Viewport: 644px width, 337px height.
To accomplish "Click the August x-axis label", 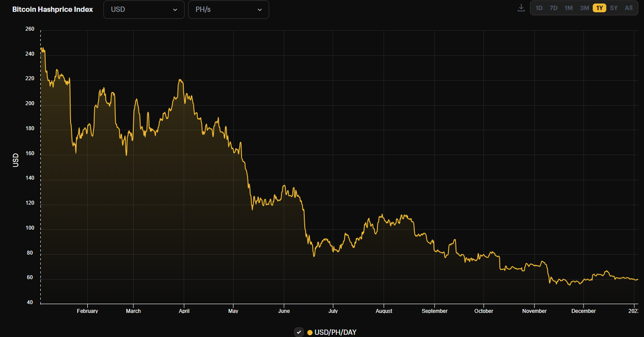I will point(384,311).
